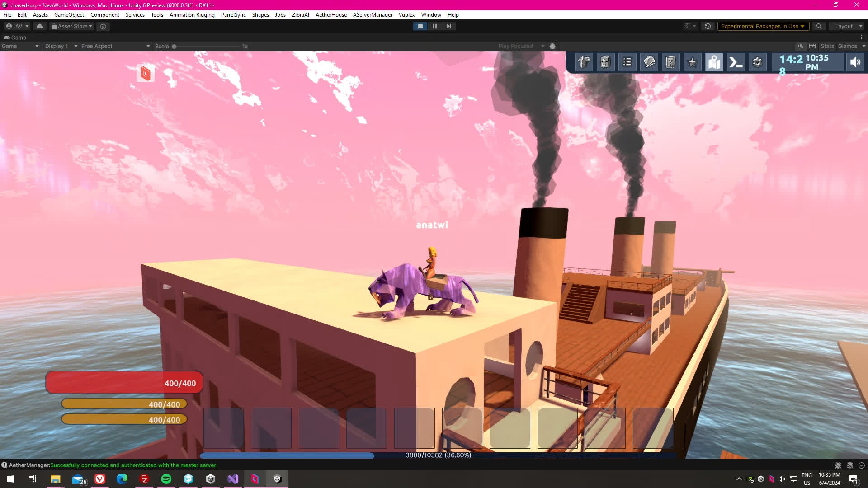Pause the running play mode
The width and height of the screenshot is (868, 488).
(x=434, y=26)
